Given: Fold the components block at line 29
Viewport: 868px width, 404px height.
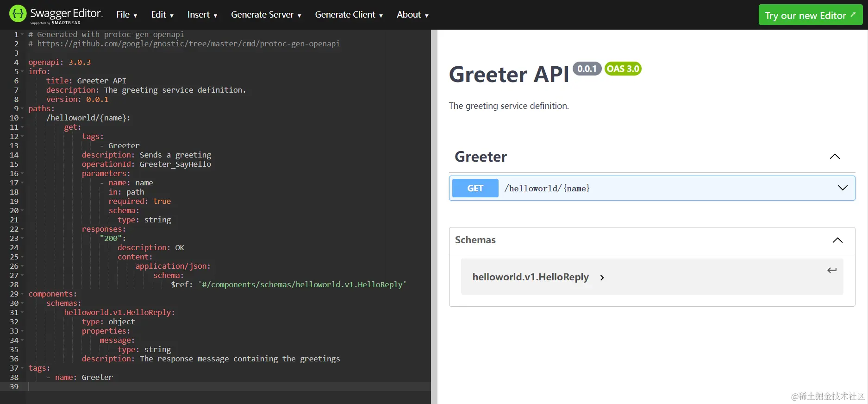Looking at the screenshot, I should point(22,294).
